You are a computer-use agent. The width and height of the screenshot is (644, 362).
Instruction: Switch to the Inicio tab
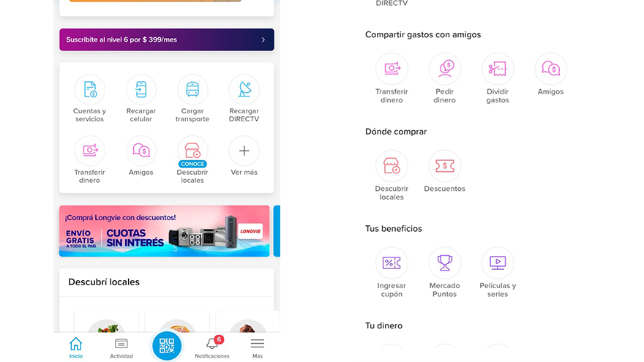pos(76,347)
